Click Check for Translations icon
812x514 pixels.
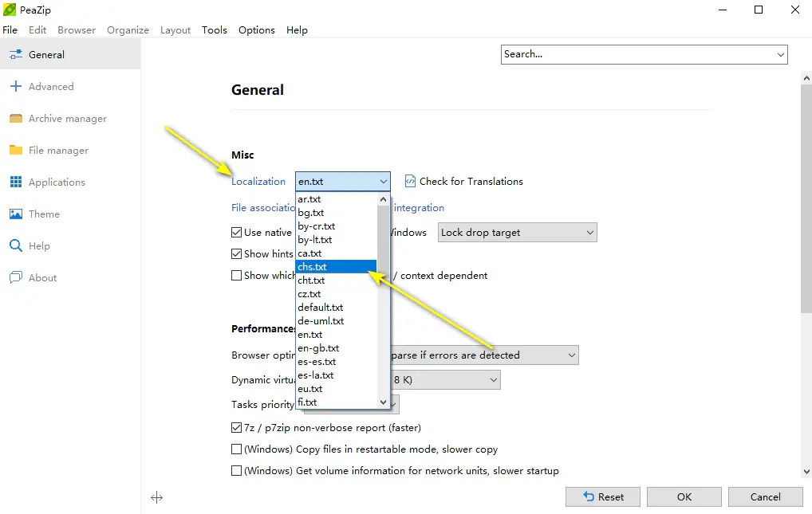point(410,182)
